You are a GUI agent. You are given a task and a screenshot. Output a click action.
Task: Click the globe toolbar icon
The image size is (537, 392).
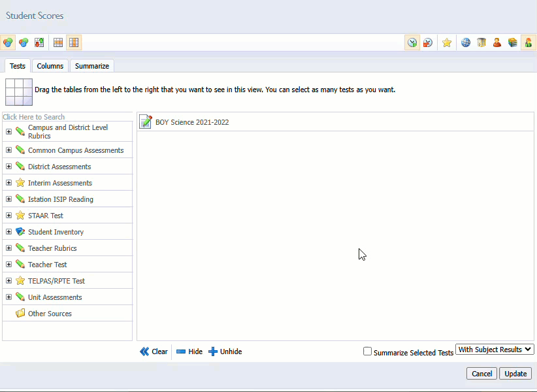point(466,42)
